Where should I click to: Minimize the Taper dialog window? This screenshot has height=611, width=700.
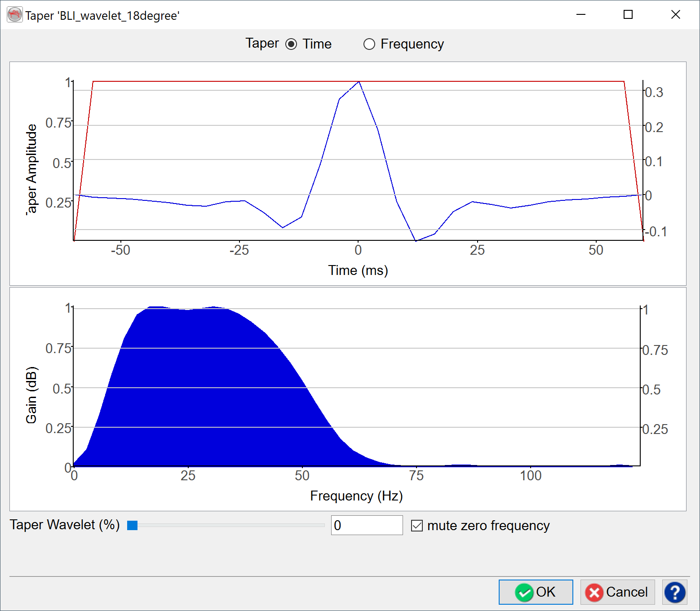coord(581,15)
